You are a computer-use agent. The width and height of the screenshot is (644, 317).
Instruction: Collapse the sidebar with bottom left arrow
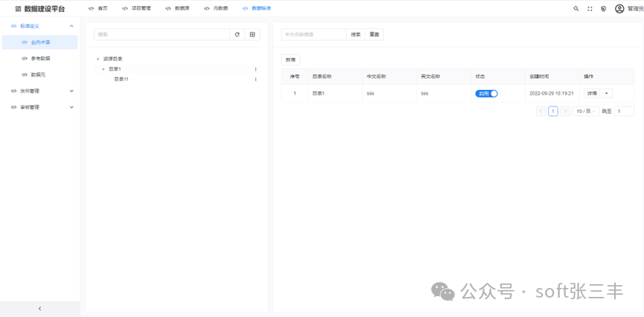pos(40,308)
